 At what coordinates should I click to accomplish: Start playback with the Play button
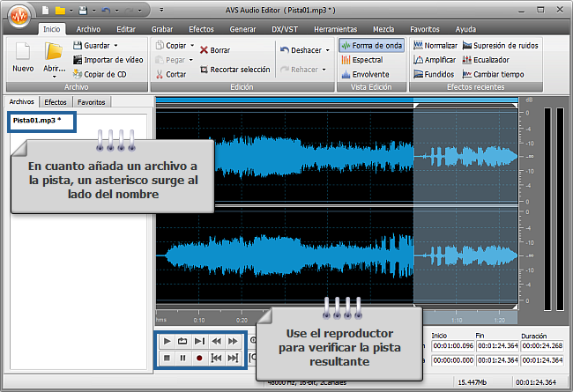pos(167,341)
